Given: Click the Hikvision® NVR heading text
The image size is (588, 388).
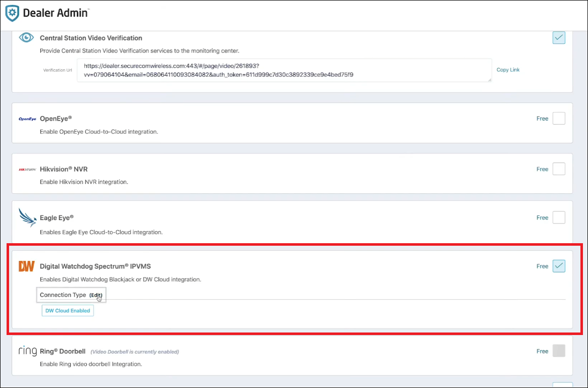Looking at the screenshot, I should pos(64,169).
